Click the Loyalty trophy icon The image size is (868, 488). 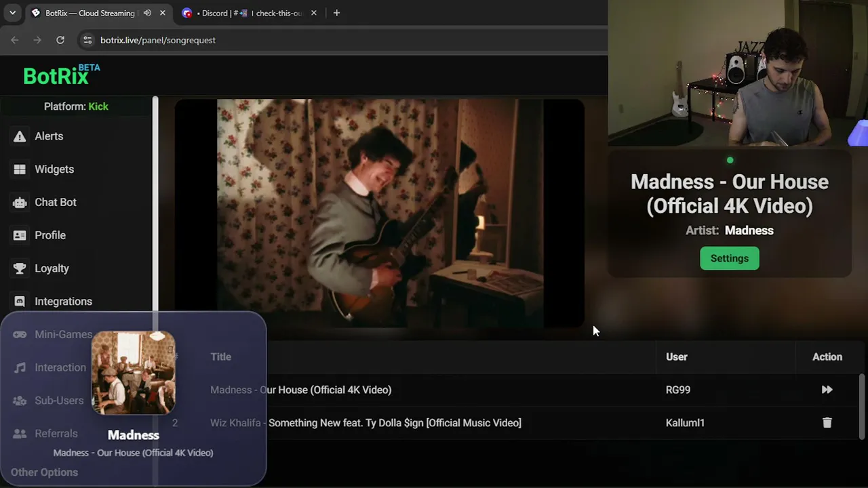click(x=20, y=268)
